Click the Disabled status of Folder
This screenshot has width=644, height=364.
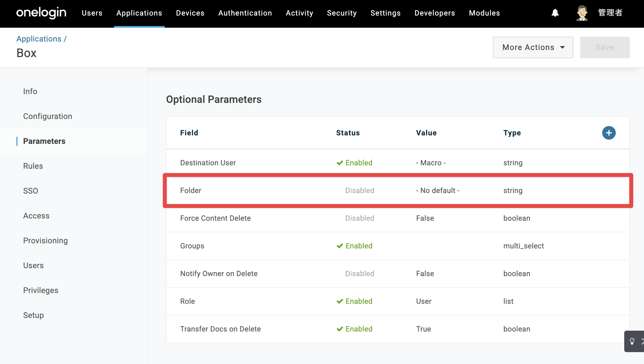[360, 190]
